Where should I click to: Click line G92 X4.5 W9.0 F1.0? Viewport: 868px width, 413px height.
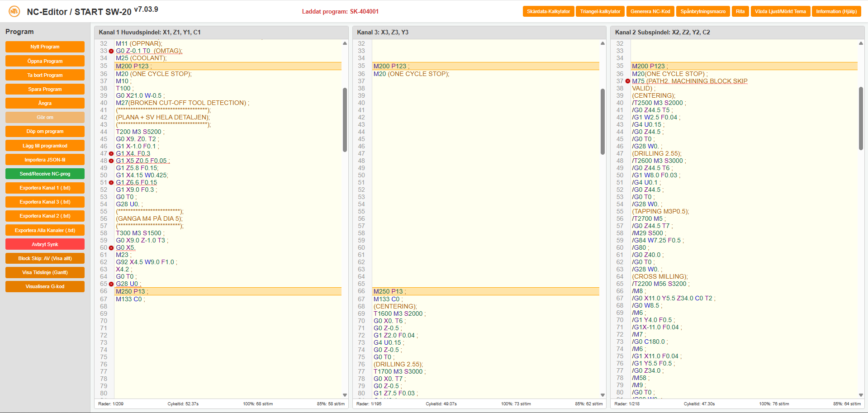(x=147, y=262)
